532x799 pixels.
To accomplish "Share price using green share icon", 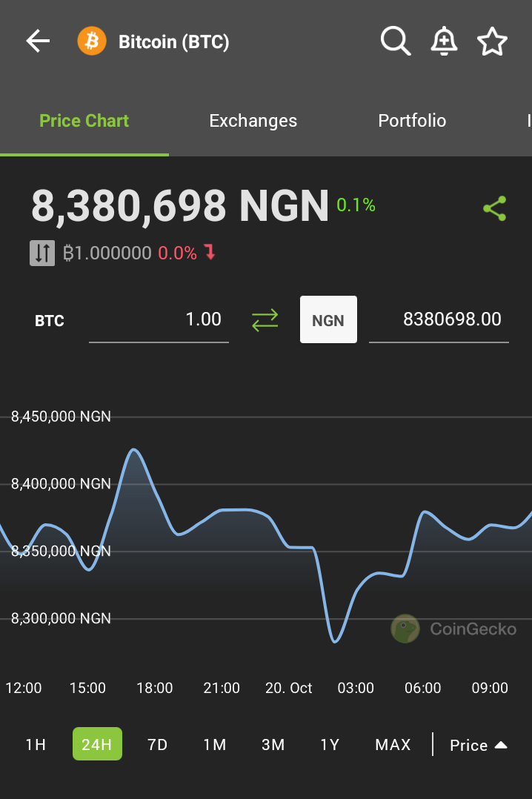I will (x=494, y=208).
